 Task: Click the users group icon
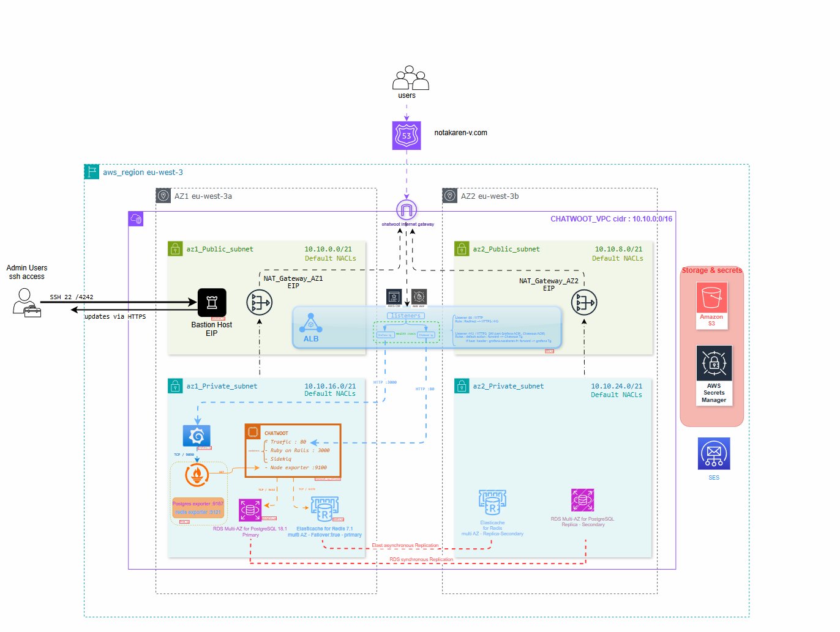[410, 78]
